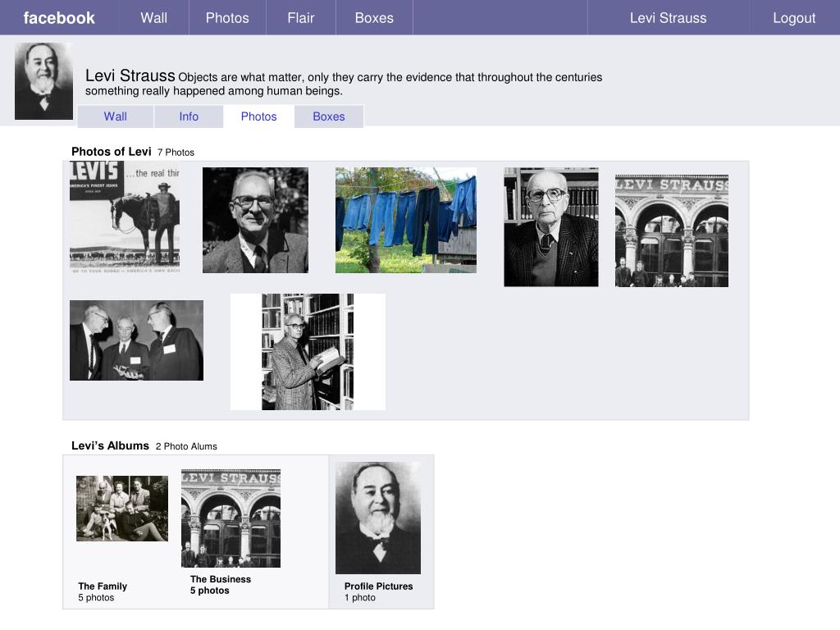Image resolution: width=840 pixels, height=630 pixels.
Task: Open the blue jeans on clothesline photo
Action: 405,220
